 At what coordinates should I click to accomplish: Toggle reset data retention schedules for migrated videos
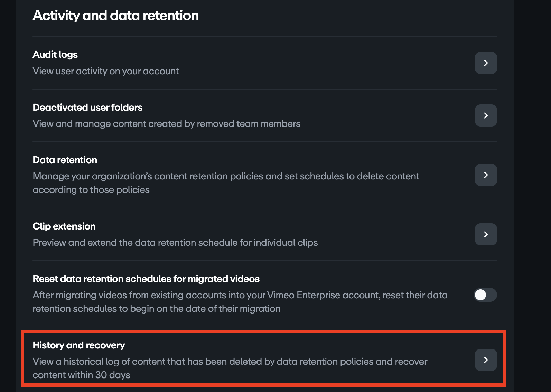[485, 295]
